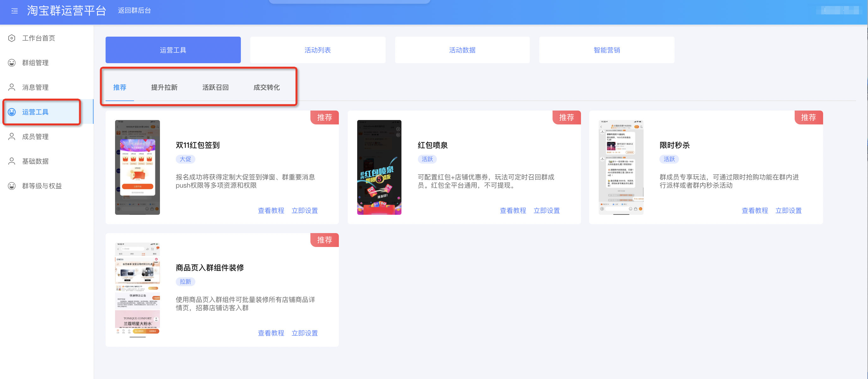Select 运营工具 in the sidebar

tap(46, 112)
